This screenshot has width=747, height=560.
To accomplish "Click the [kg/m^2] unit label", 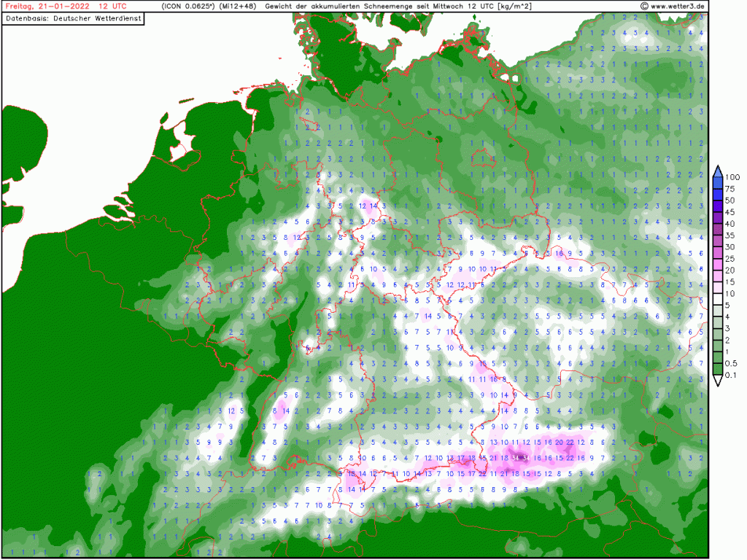I will 514,6.
